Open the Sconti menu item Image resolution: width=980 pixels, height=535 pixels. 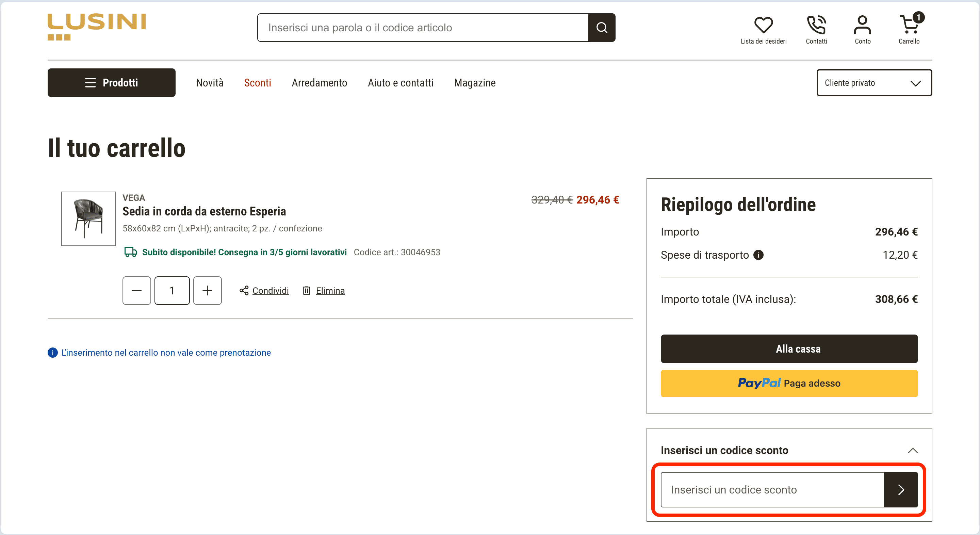point(258,83)
